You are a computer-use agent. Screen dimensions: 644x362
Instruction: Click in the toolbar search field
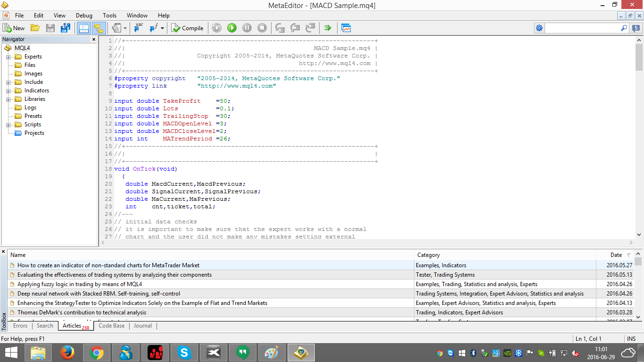point(582,28)
